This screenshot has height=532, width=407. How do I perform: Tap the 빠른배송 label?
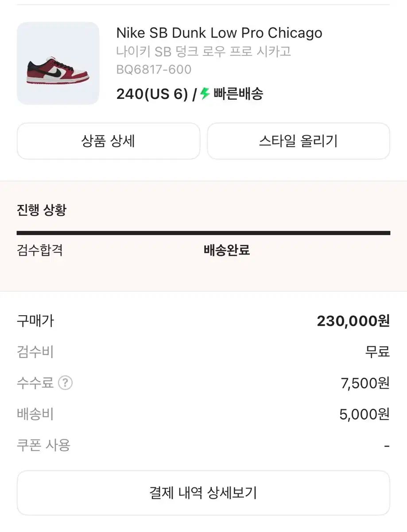point(238,94)
